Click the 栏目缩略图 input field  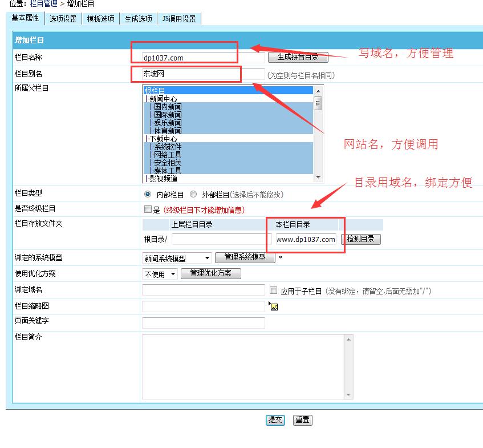(204, 306)
